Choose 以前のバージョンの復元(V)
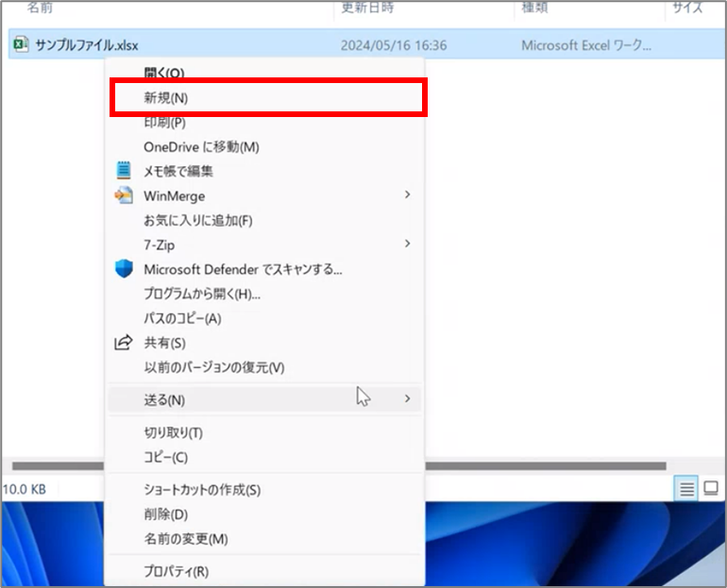 click(x=264, y=367)
